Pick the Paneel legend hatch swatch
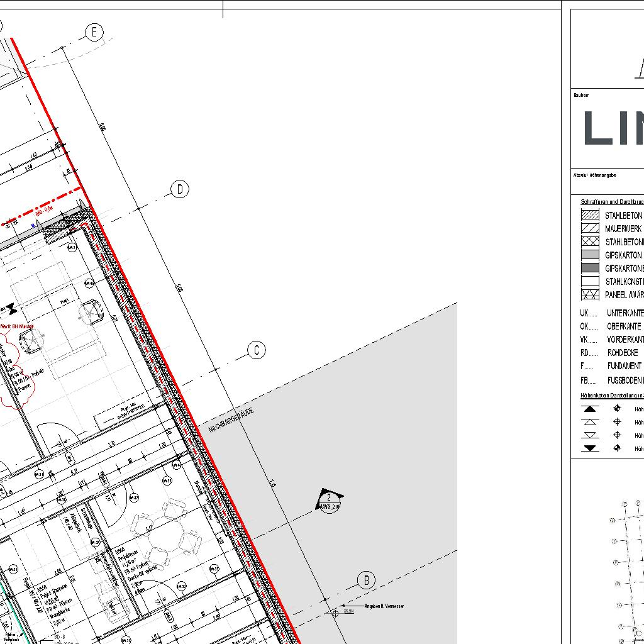The height and width of the screenshot is (644, 644). coord(590,294)
